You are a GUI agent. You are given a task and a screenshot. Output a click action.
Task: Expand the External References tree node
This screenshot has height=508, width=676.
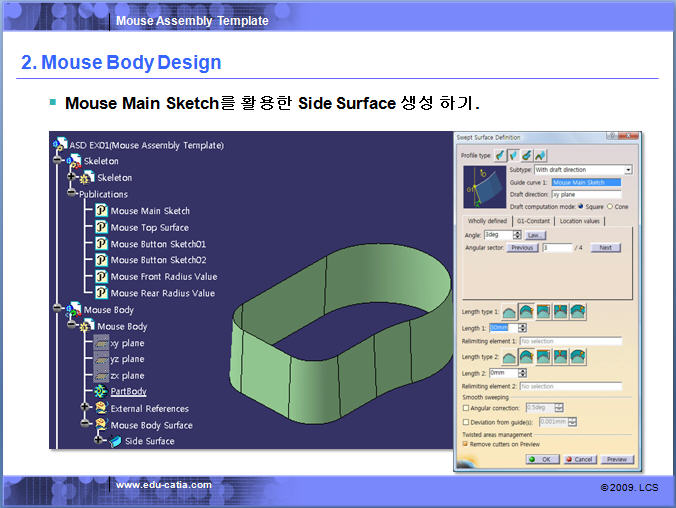click(x=85, y=408)
